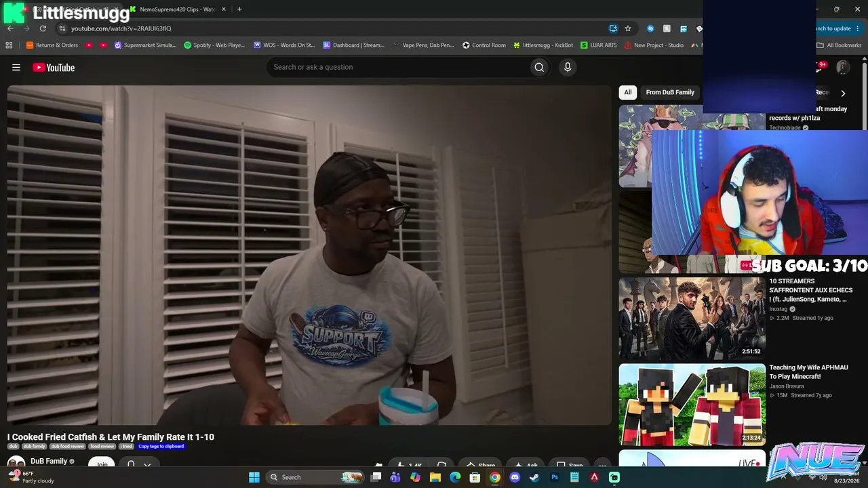
Task: Click in the YouTube search field
Action: tap(398, 67)
